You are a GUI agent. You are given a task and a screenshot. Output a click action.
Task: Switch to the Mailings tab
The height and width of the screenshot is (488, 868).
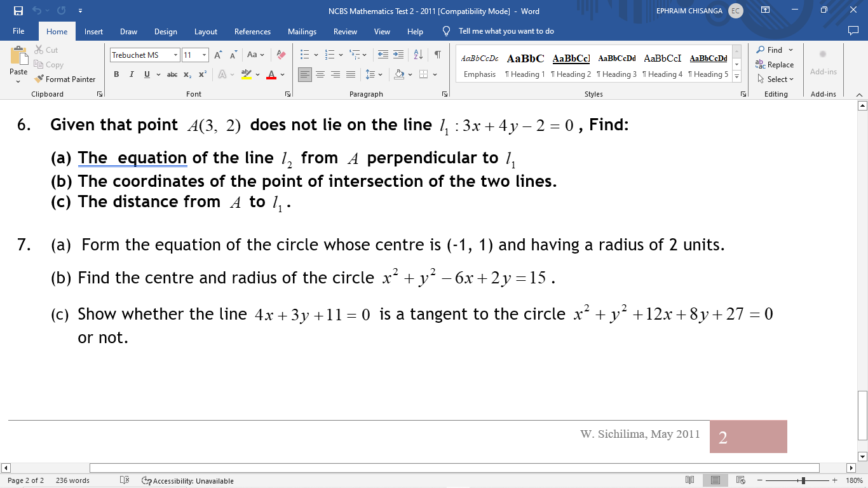pyautogui.click(x=302, y=31)
